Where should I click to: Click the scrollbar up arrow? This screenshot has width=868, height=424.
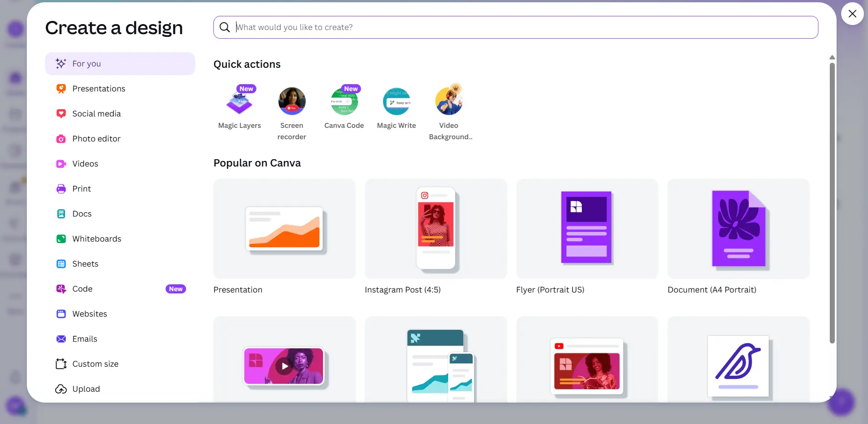(x=832, y=57)
